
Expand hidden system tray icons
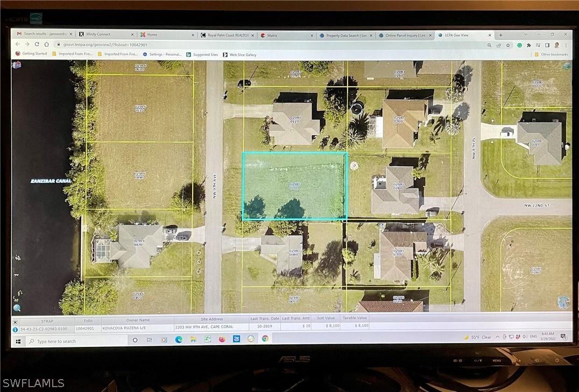[498, 337]
